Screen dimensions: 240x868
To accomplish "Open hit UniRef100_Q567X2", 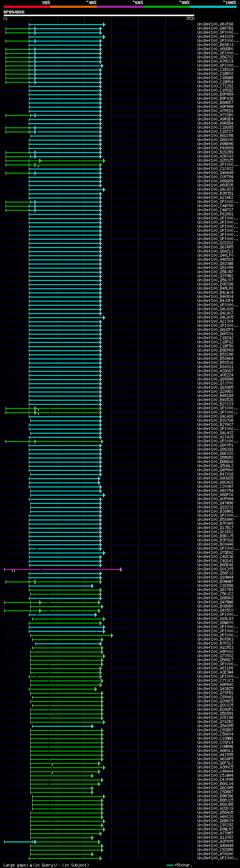I will [x=215, y=57].
